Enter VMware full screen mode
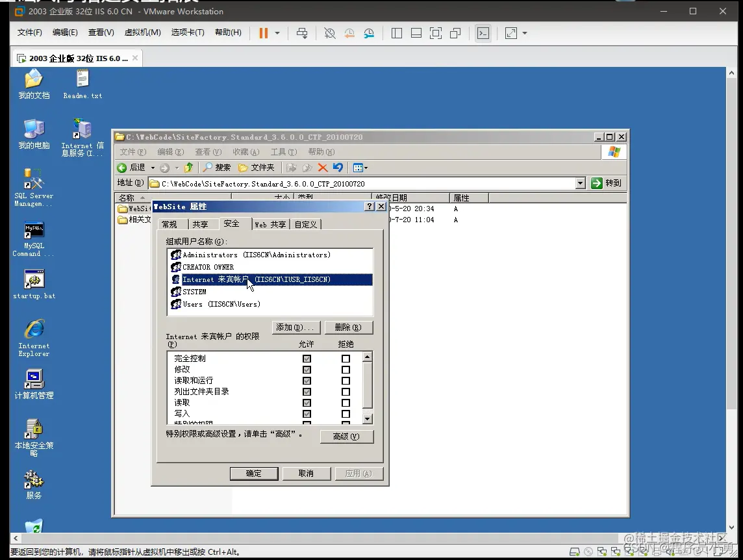Viewport: 743px width, 560px height. 435,33
